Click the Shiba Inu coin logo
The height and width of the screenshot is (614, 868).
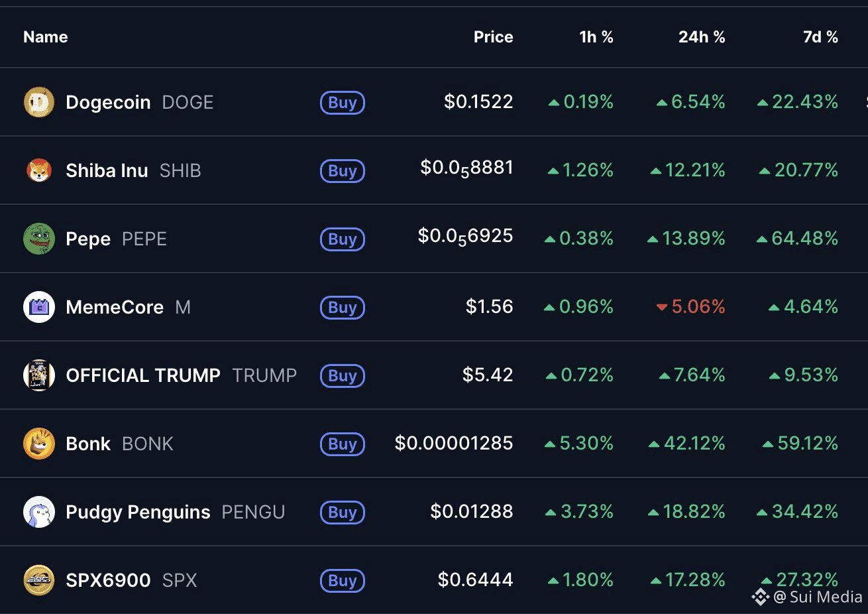coord(39,171)
